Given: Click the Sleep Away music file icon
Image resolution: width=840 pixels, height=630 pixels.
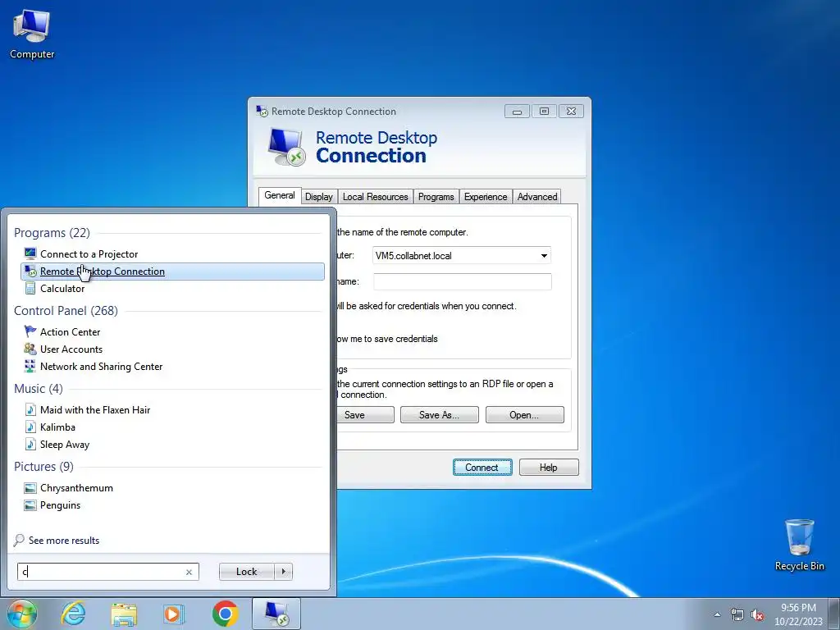Looking at the screenshot, I should (x=30, y=444).
